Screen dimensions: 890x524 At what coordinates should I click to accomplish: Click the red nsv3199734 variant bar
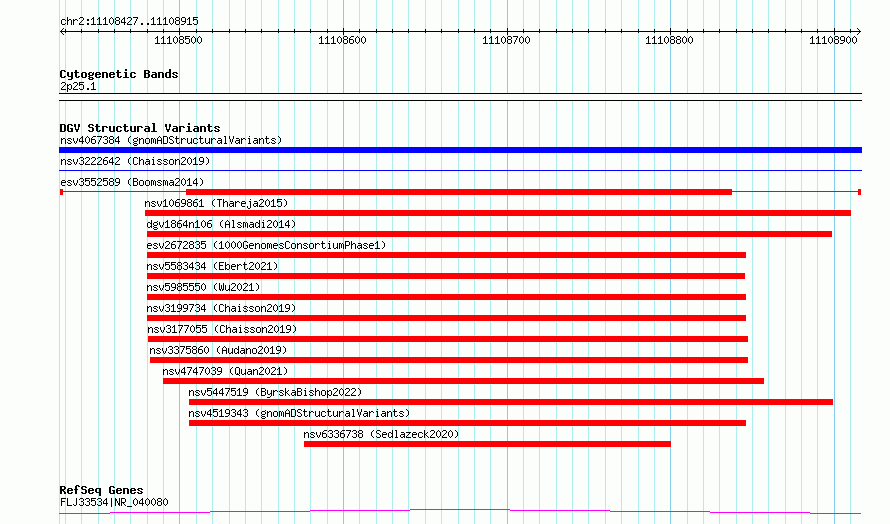point(446,318)
